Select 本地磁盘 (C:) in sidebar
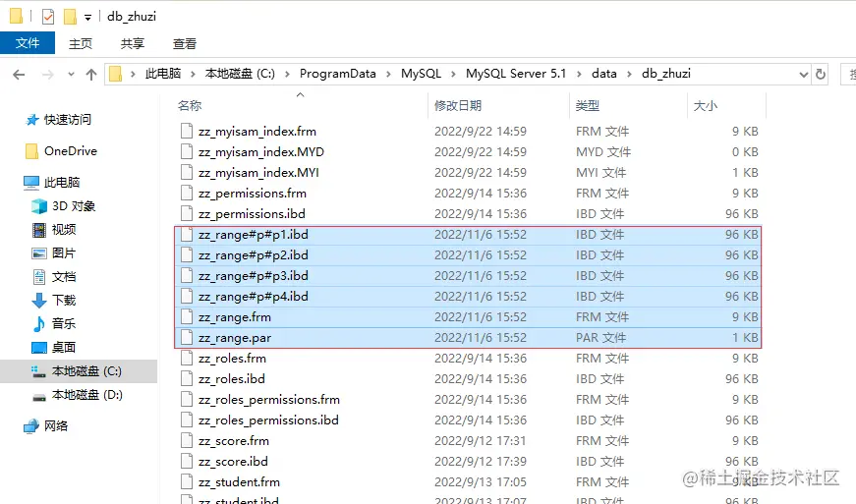Viewport: 856px width, 504px height. 86,371
